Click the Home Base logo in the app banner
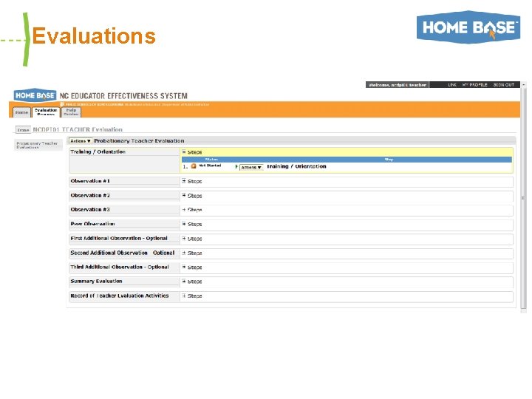The width and height of the screenshot is (532, 399). tap(35, 95)
